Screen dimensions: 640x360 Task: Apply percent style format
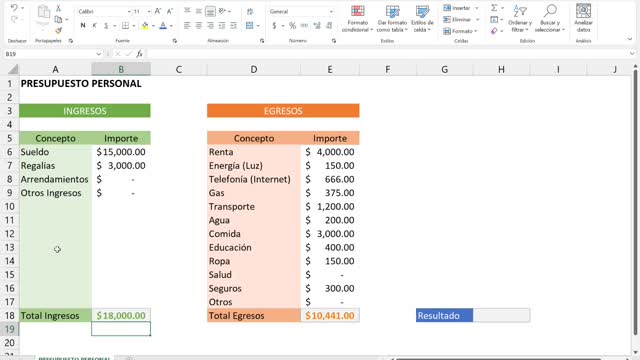(292, 26)
